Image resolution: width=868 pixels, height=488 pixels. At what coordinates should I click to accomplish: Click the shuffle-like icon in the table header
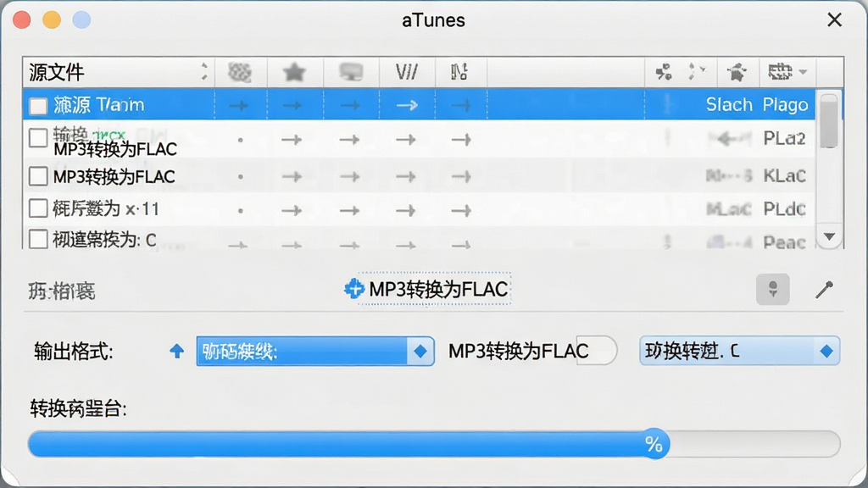[x=663, y=72]
